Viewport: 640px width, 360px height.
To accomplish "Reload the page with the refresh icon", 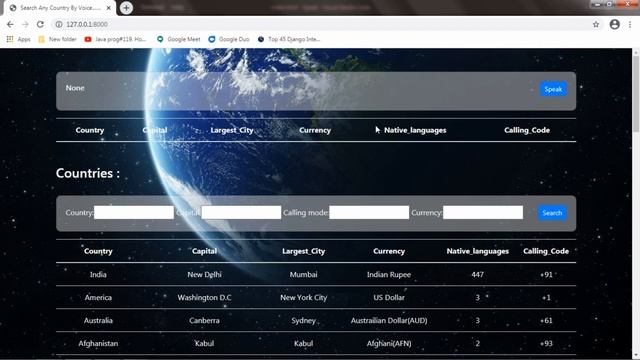I will (40, 24).
